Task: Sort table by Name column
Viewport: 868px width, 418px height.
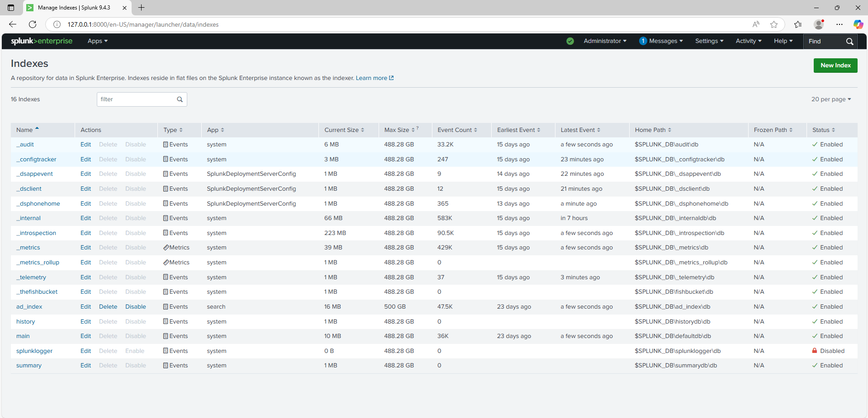Action: coord(28,130)
